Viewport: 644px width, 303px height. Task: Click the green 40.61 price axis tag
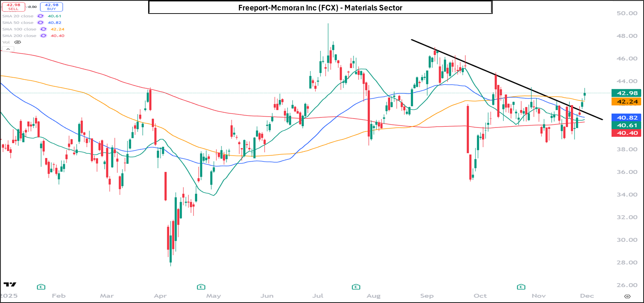point(627,125)
